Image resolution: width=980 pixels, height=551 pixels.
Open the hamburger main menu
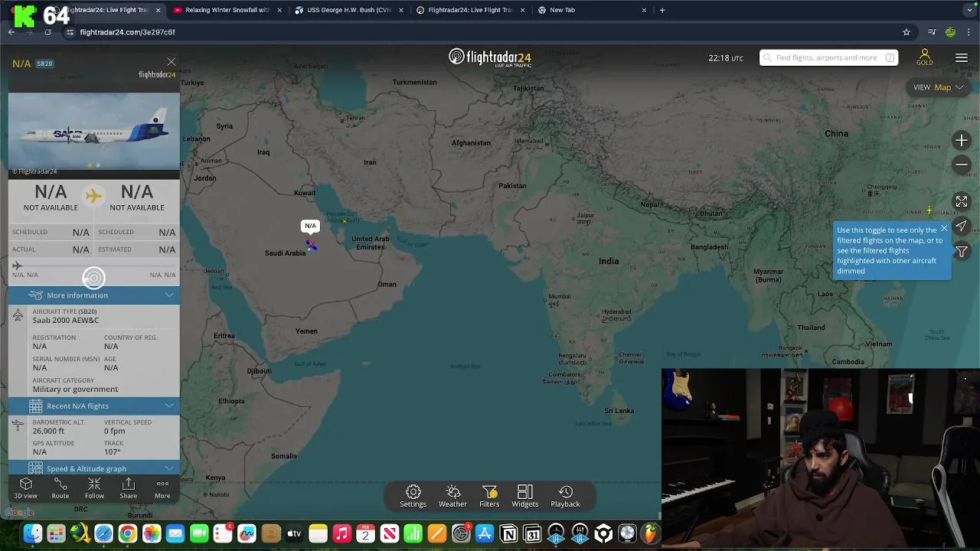[962, 58]
